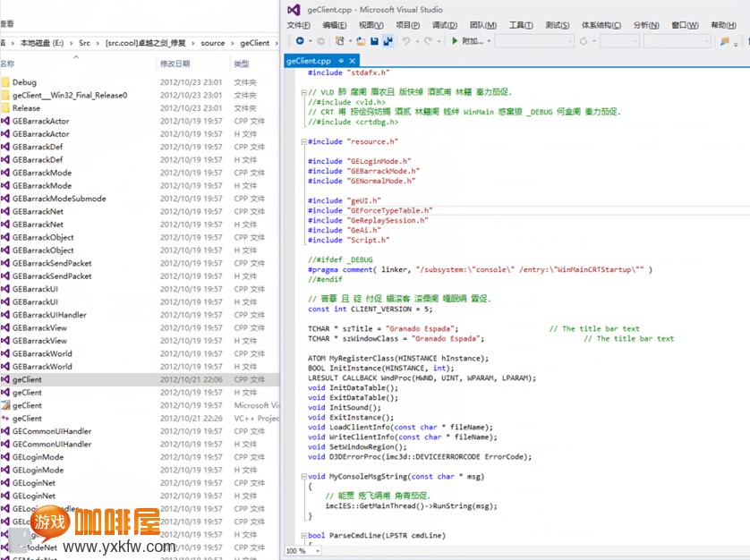Open the 工具(T) menu
The width and height of the screenshot is (750, 560).
coord(521,25)
